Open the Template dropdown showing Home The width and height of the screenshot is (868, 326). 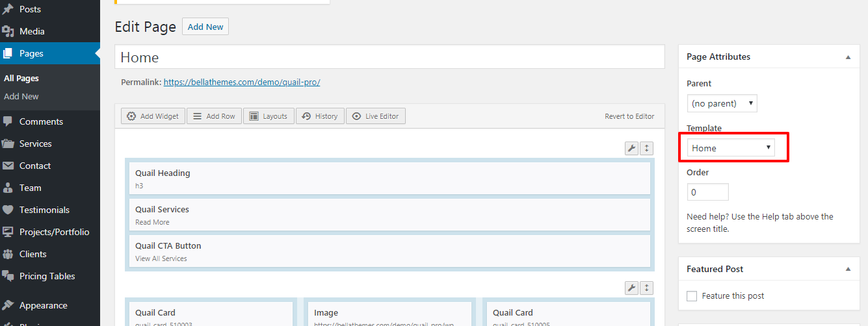point(731,148)
